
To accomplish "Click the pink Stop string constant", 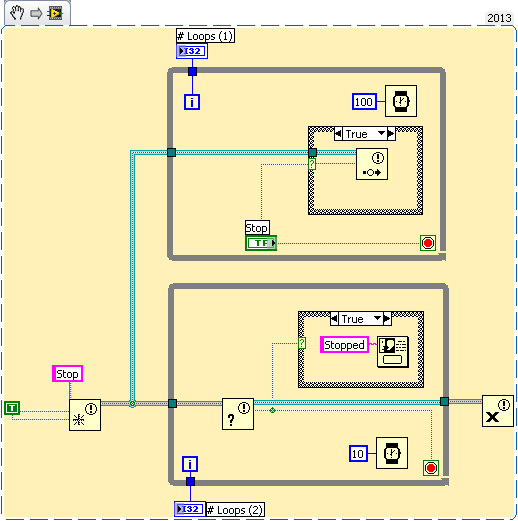I will [67, 374].
